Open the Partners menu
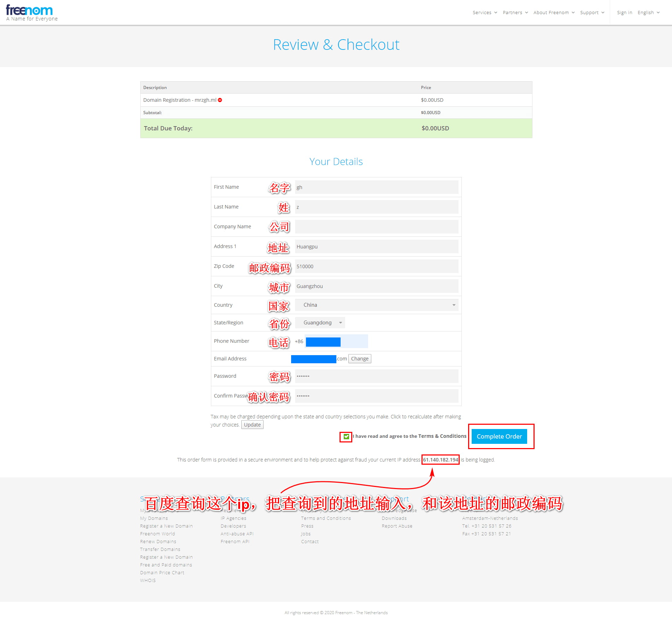This screenshot has height=623, width=672. click(515, 13)
